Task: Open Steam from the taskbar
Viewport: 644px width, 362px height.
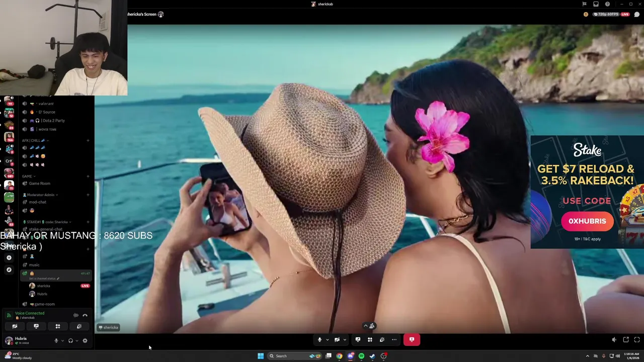Action: pyautogui.click(x=372, y=356)
